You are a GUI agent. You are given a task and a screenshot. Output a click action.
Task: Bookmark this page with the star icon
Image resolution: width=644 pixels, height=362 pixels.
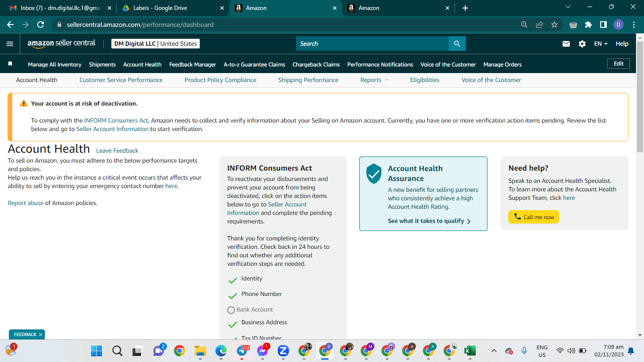click(x=554, y=25)
